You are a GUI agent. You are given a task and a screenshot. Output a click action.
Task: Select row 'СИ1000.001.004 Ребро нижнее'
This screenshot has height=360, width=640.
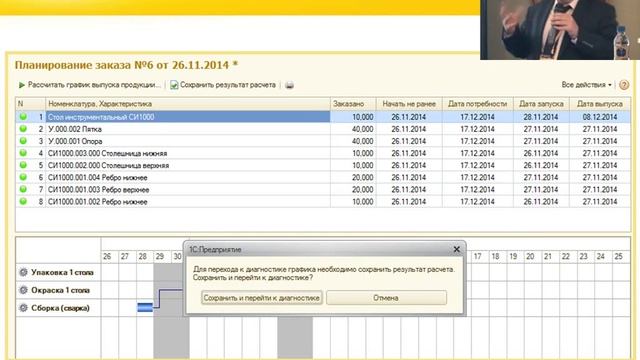[x=323, y=178]
